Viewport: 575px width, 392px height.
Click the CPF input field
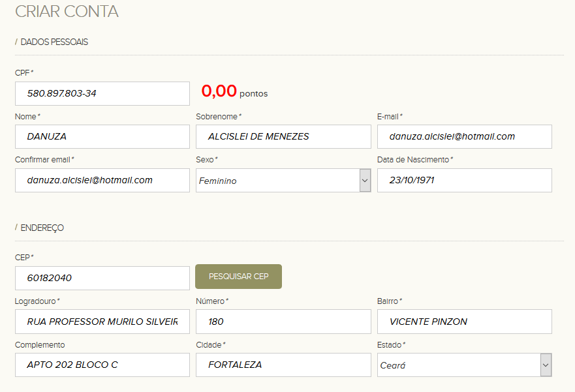[x=102, y=93]
